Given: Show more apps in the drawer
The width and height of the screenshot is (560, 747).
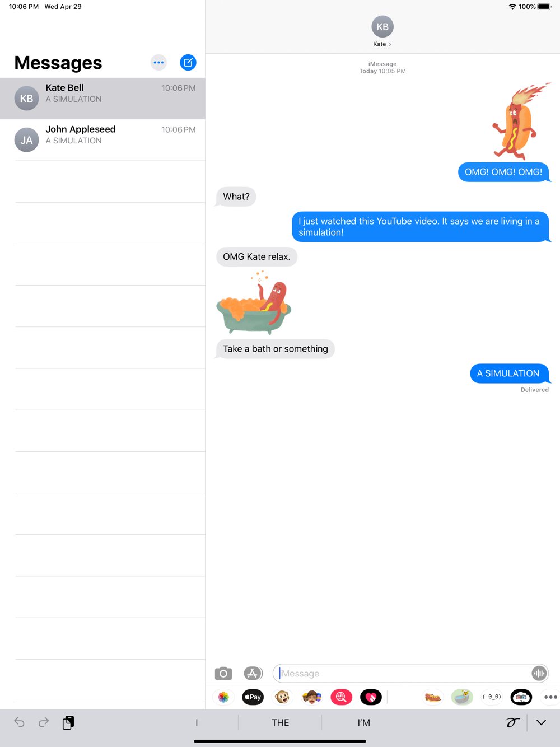Looking at the screenshot, I should click(550, 697).
